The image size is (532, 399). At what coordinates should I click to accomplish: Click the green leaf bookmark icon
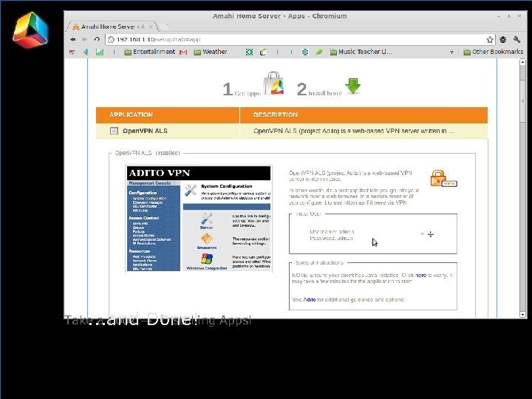click(x=319, y=52)
